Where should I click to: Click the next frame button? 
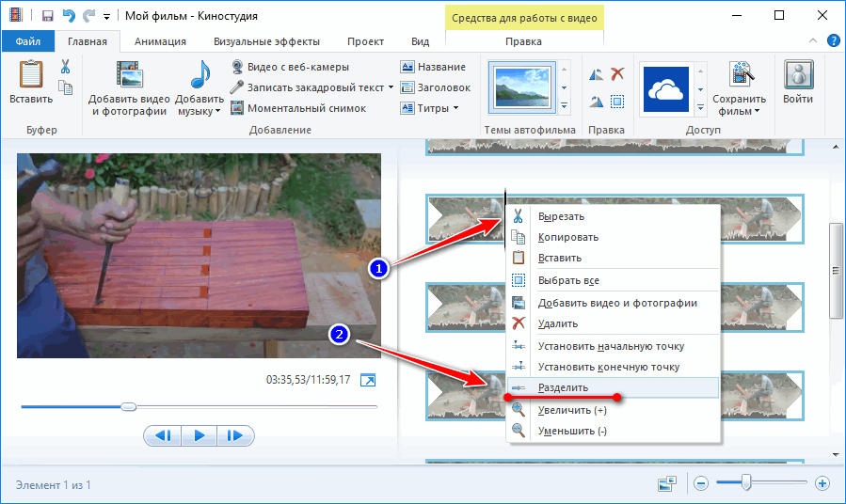[x=235, y=435]
